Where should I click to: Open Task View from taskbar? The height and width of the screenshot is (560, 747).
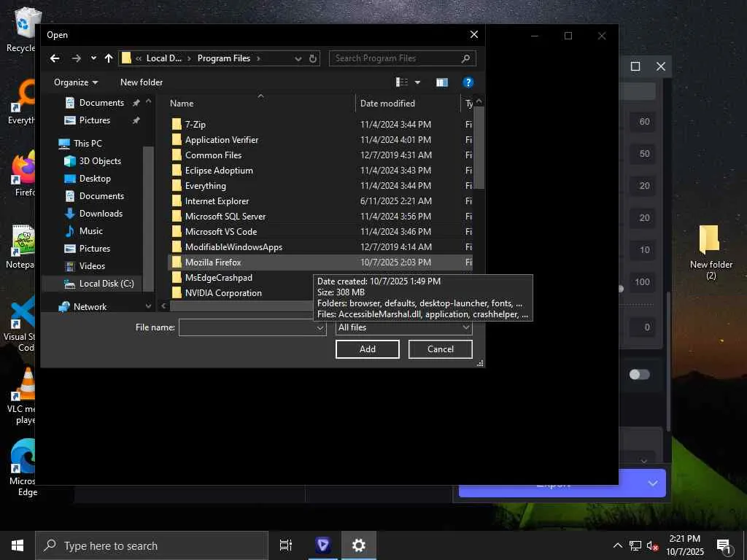[286, 545]
